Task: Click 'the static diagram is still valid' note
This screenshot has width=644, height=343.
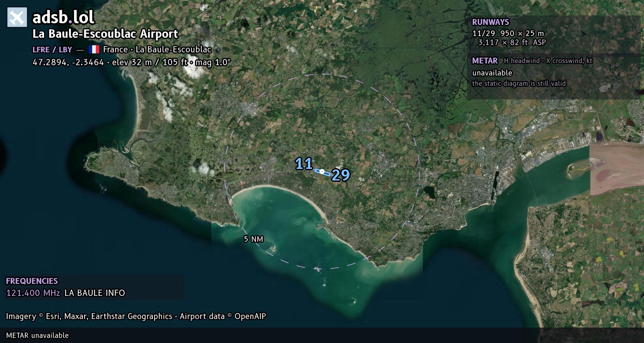Action: pos(519,84)
